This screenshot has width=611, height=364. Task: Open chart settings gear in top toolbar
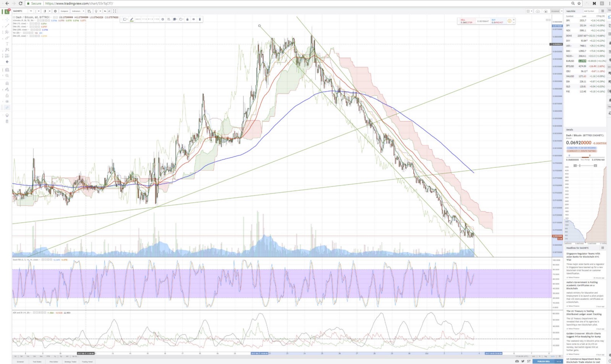[x=55, y=11]
